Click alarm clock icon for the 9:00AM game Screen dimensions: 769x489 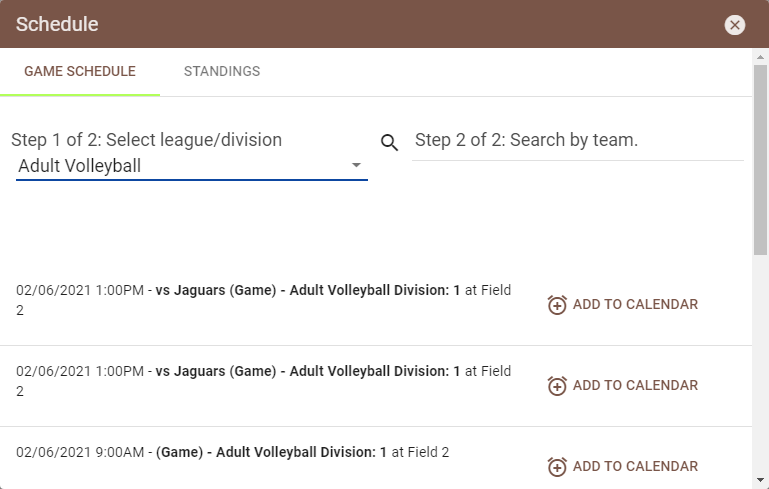click(557, 467)
